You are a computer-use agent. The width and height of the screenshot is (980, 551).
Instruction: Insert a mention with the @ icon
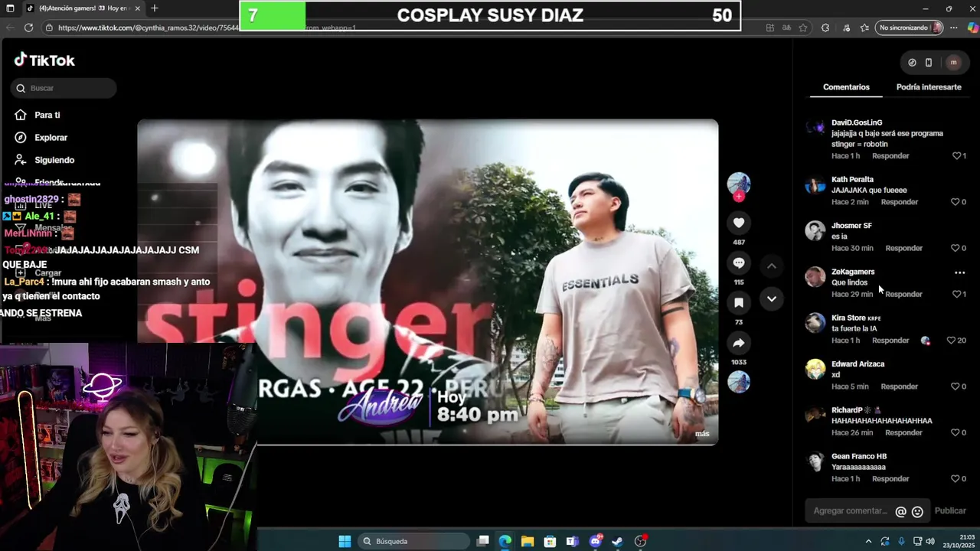click(900, 511)
